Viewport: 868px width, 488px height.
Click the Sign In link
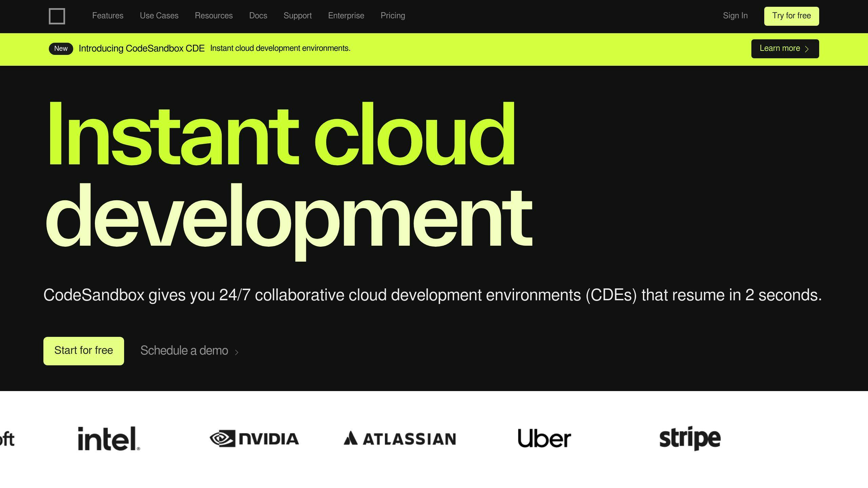(735, 16)
